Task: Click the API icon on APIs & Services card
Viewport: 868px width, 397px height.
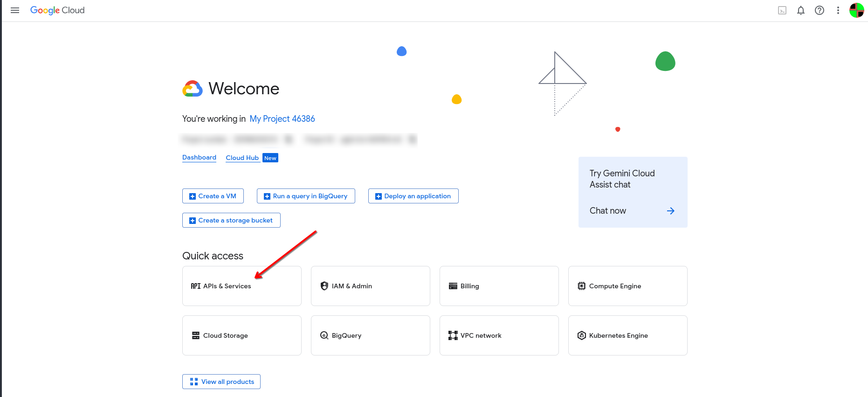Action: point(196,286)
